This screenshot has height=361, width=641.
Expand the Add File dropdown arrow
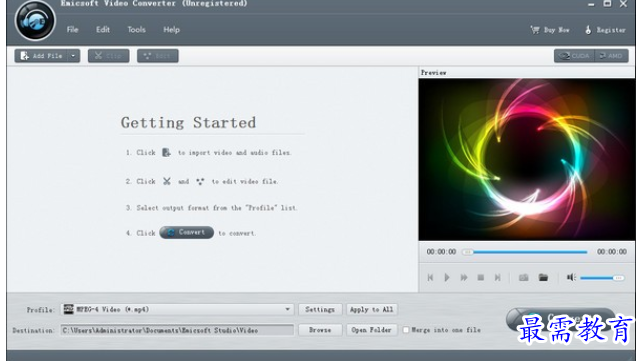point(74,56)
